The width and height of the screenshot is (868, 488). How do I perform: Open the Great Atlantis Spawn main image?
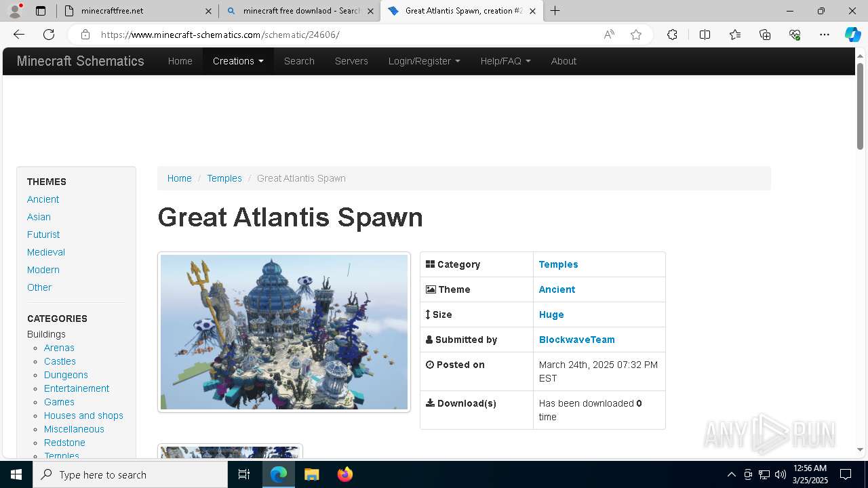coord(284,332)
